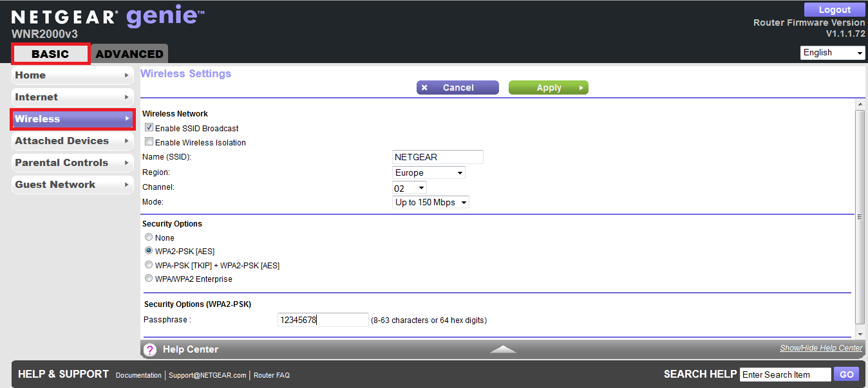Enable Wireless Isolation checkbox
The image size is (868, 388).
pos(149,142)
